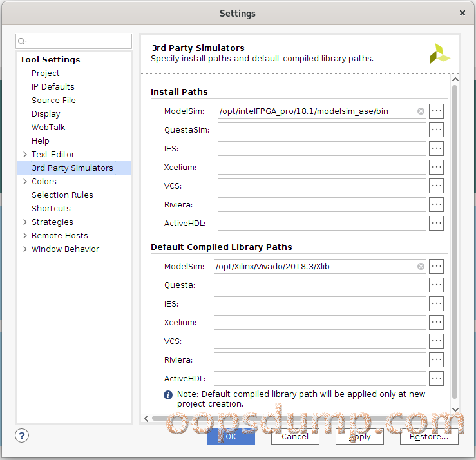Browse for Riviera compiled library path

click(x=436, y=359)
